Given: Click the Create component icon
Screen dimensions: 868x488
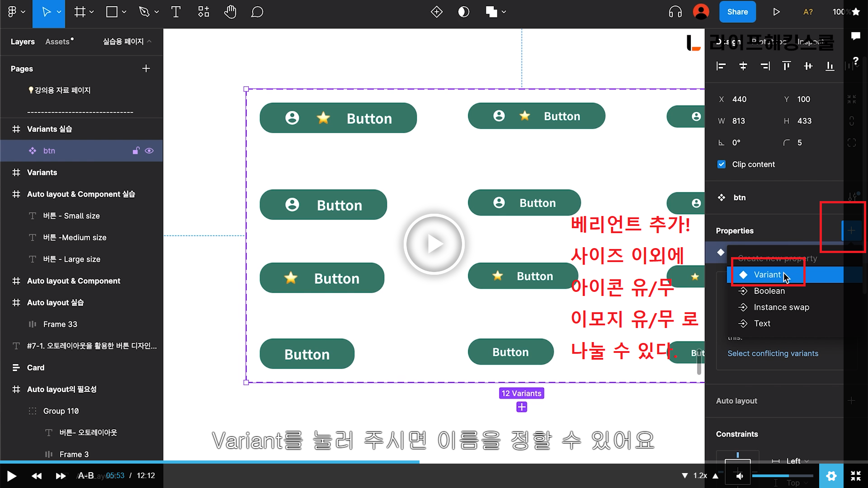Looking at the screenshot, I should click(x=436, y=12).
